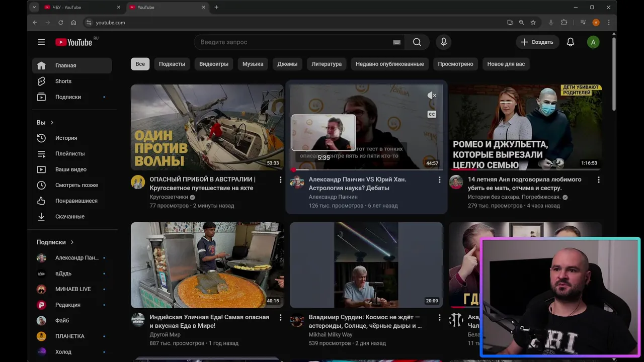
Task: Select the Новое для вас chip
Action: [506, 64]
